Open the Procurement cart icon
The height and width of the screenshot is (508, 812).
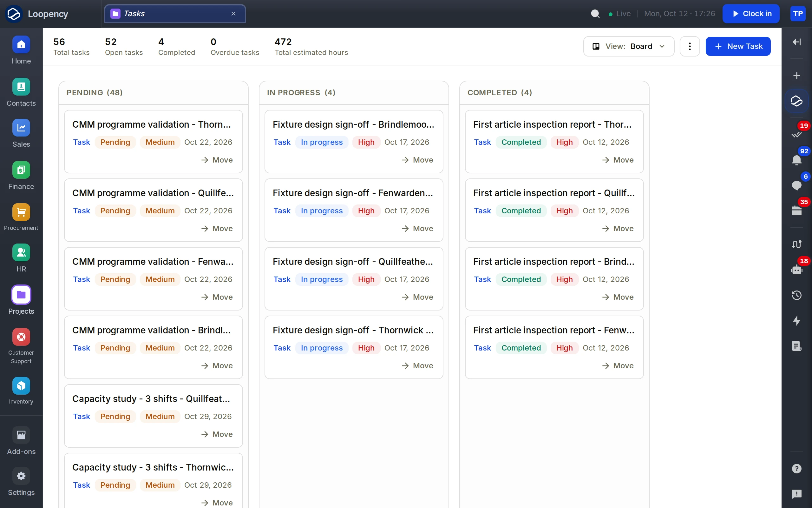click(x=21, y=212)
